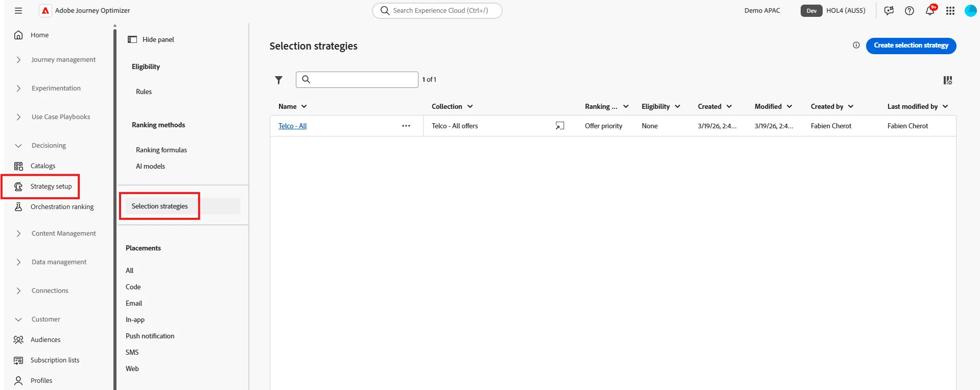Open Rules under Eligibility
980x390 pixels.
(144, 92)
